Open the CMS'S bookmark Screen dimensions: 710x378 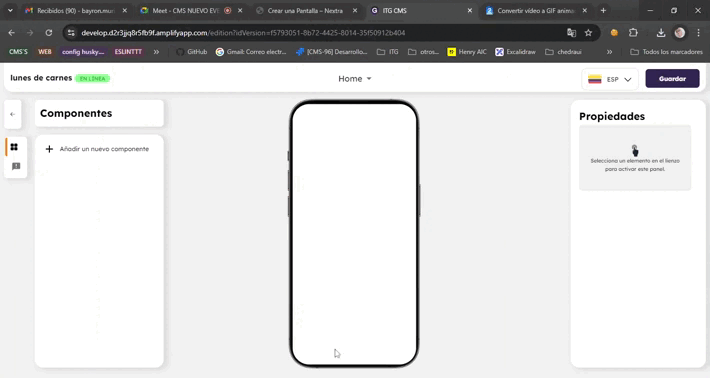tap(18, 52)
